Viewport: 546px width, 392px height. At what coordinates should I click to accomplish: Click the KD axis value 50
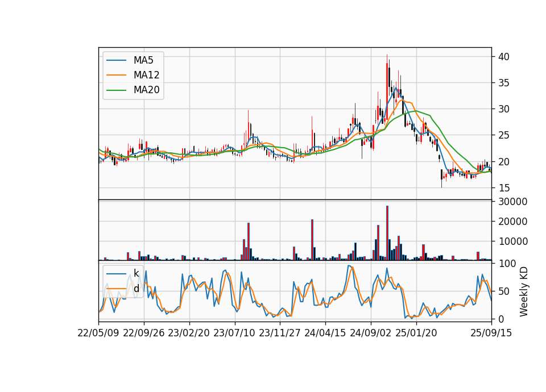pos(503,291)
